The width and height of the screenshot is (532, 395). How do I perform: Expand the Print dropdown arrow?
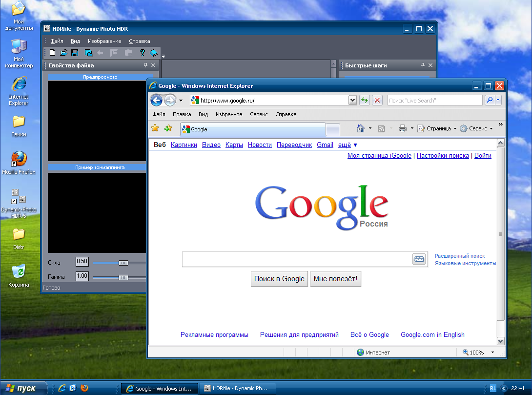412,128
